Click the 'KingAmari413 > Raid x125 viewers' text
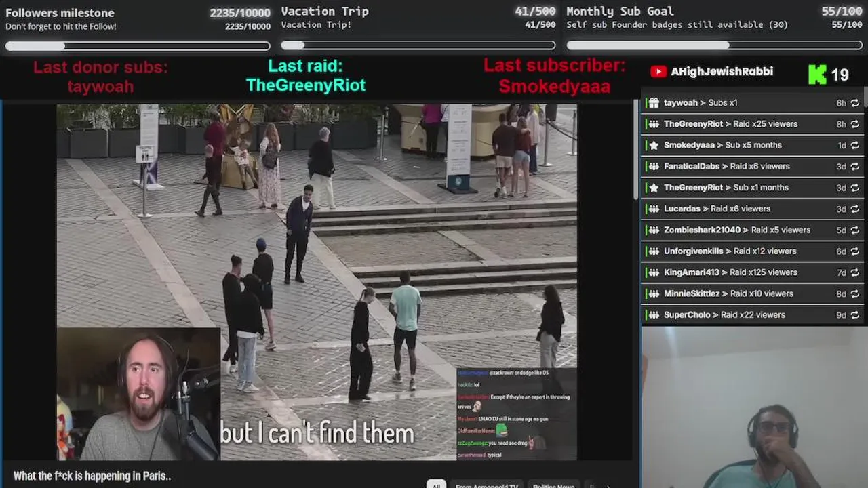This screenshot has width=868, height=488. [x=730, y=272]
